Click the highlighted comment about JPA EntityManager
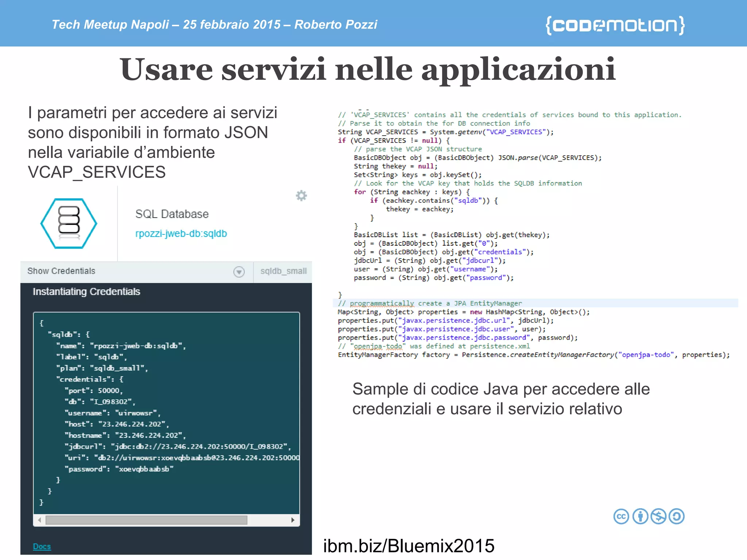Image resolution: width=747 pixels, height=560 pixels. (x=430, y=303)
